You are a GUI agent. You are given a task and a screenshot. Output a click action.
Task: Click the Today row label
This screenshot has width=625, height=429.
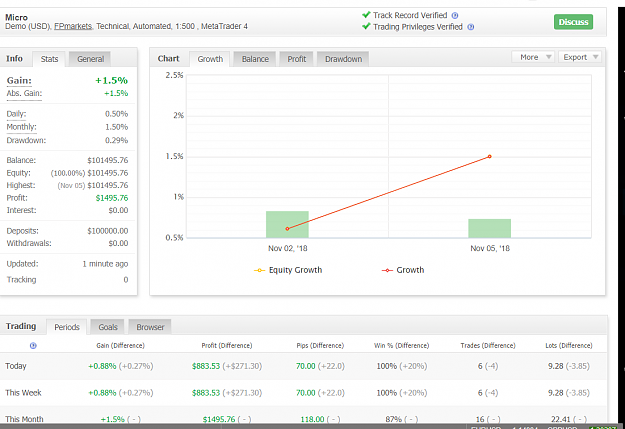click(16, 366)
